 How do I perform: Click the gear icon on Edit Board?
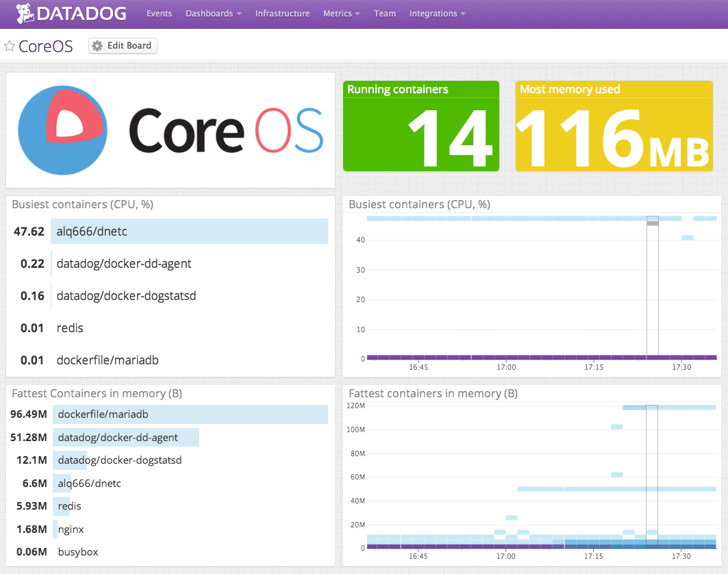[x=99, y=45]
